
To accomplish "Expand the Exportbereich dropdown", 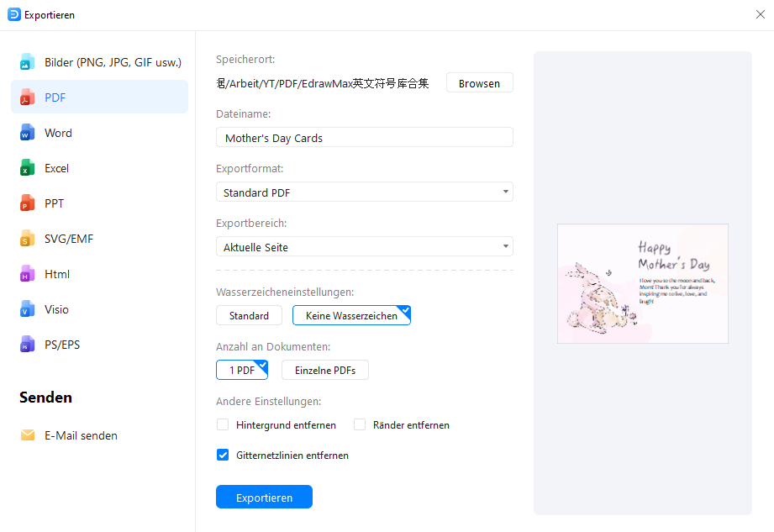I will tap(364, 247).
